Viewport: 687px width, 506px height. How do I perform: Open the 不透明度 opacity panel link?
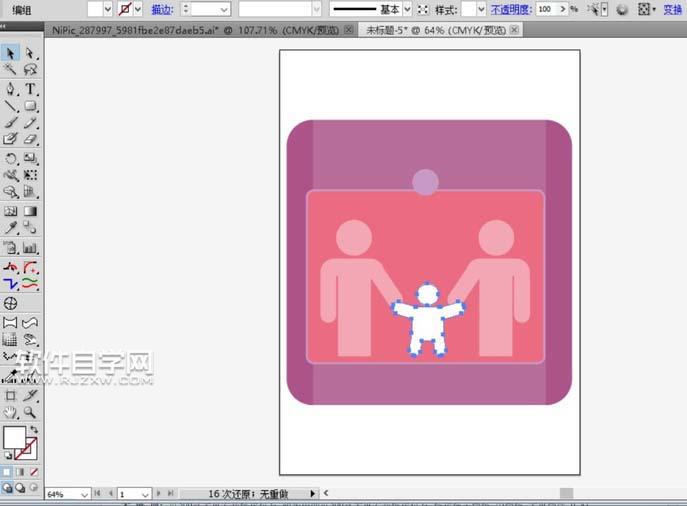511,9
